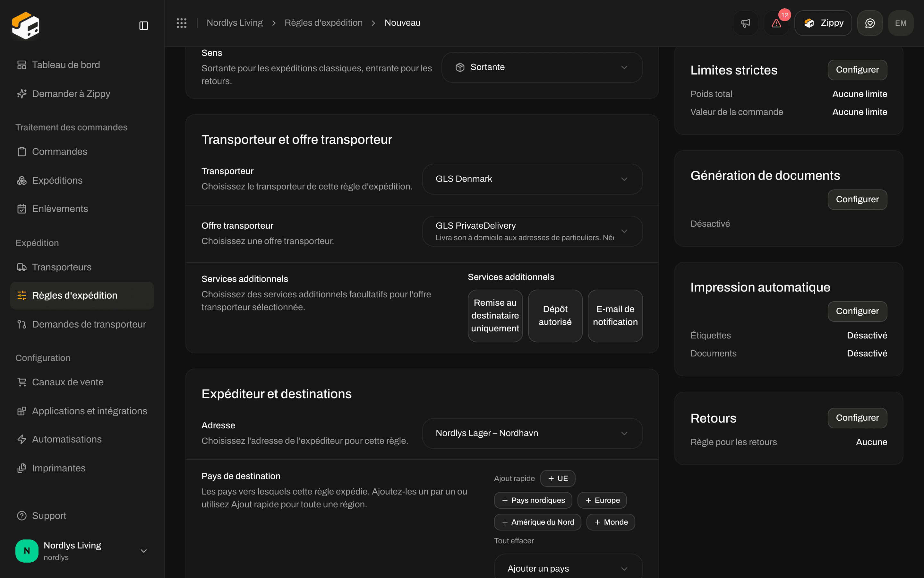Add Amérique du Nord via quick add
This screenshot has width=924, height=578.
click(538, 522)
